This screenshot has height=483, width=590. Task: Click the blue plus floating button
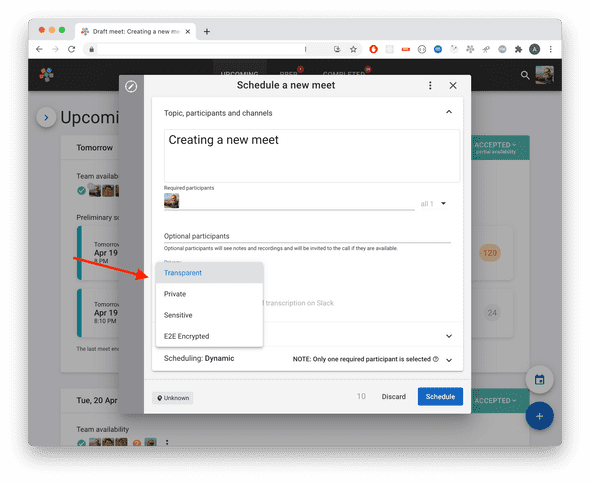tap(540, 416)
